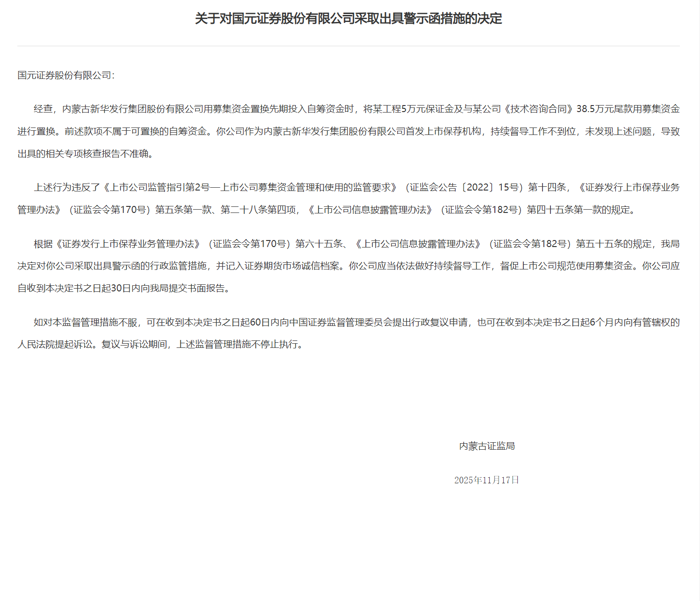Click text 如对本监督管理措施不服
This screenshot has height=601, width=700.
pos(86,322)
